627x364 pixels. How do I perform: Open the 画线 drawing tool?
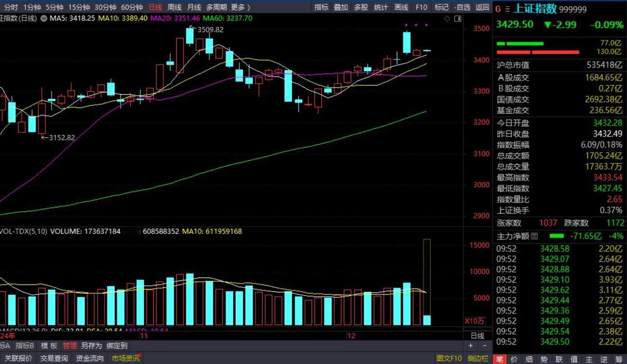coord(401,7)
